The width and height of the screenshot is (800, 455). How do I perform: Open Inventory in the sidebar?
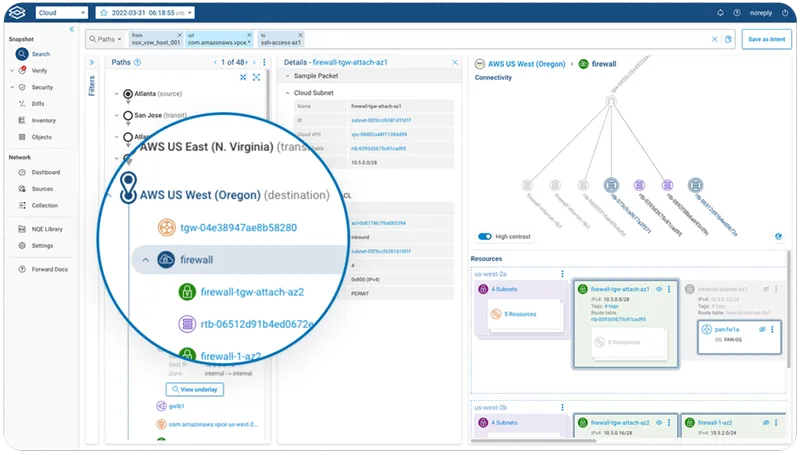pos(42,120)
